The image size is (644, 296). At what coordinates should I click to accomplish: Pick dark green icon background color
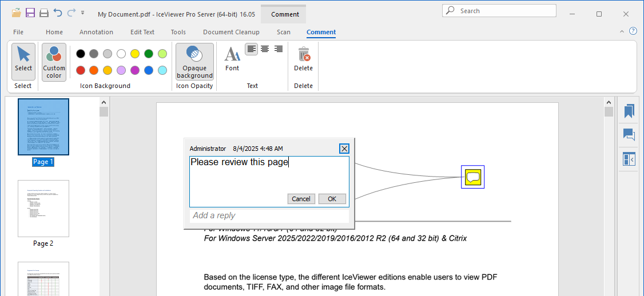(x=149, y=54)
